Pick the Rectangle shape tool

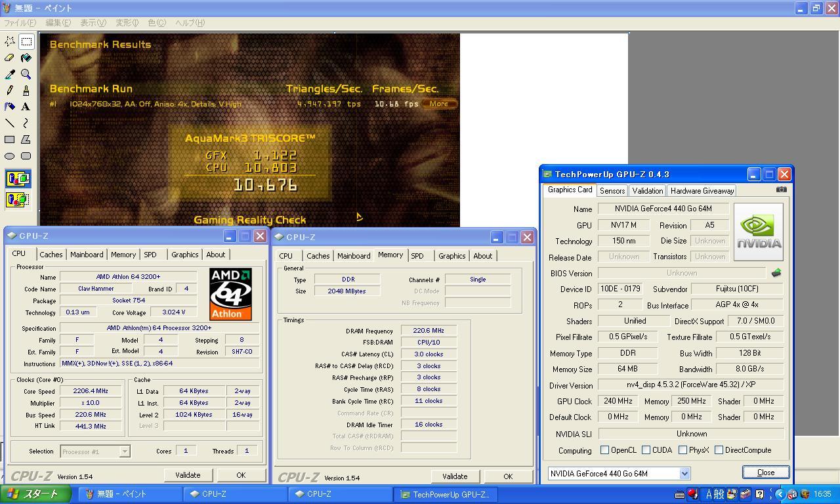[10, 140]
